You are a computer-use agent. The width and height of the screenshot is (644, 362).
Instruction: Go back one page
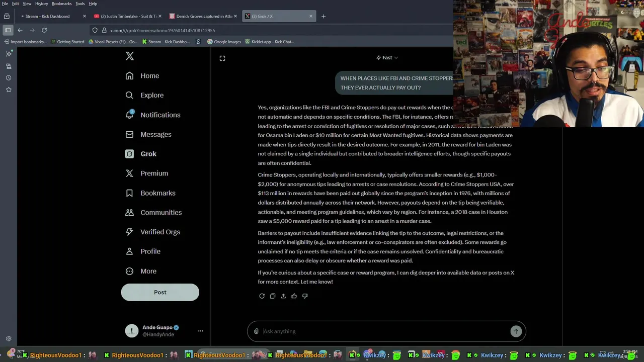[x=20, y=30]
